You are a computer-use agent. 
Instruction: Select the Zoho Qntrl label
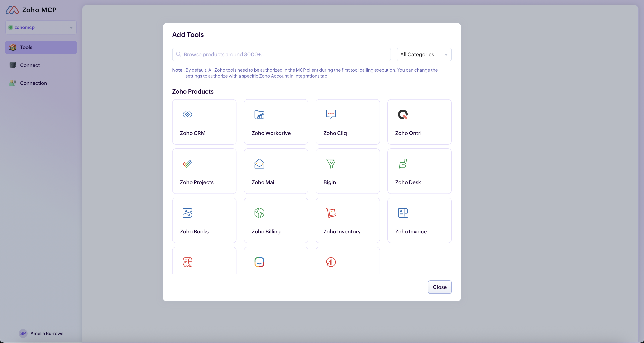tap(408, 133)
